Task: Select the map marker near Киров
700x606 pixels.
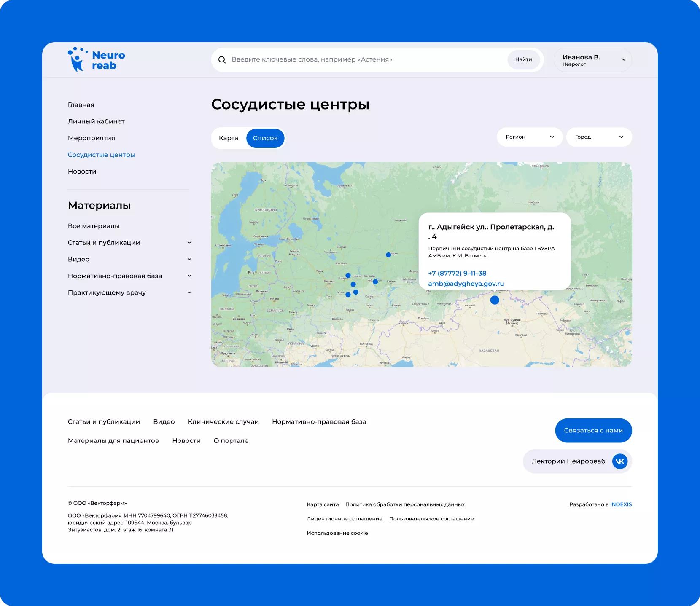Action: pyautogui.click(x=388, y=255)
